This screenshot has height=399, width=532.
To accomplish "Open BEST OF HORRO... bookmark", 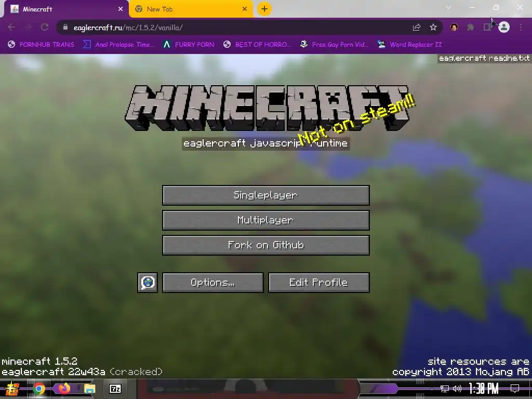I will [257, 45].
